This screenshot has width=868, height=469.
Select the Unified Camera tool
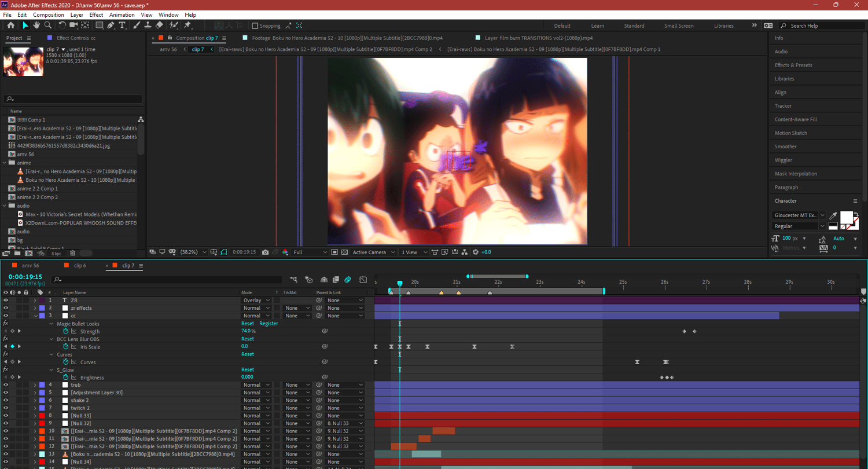(74, 25)
